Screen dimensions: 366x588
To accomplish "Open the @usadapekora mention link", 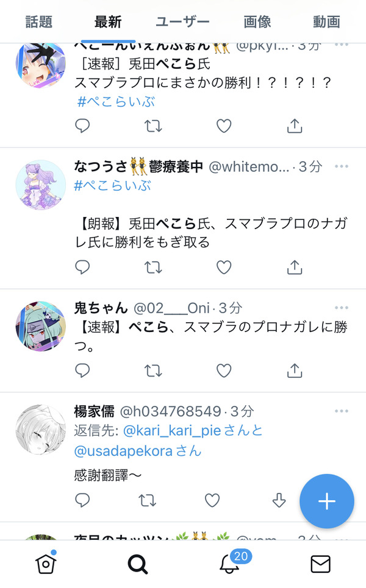I will pyautogui.click(x=123, y=451).
